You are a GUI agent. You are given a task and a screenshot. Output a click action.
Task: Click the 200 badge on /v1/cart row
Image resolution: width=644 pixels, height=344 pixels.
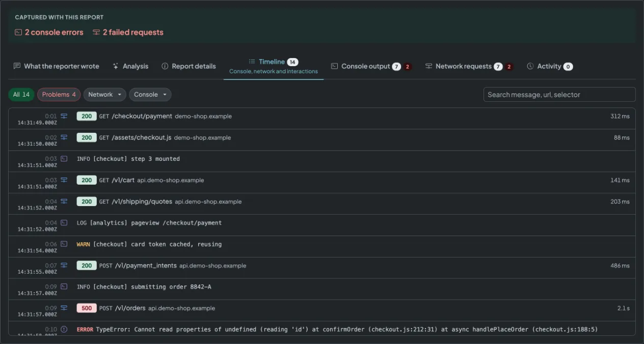[87, 180]
